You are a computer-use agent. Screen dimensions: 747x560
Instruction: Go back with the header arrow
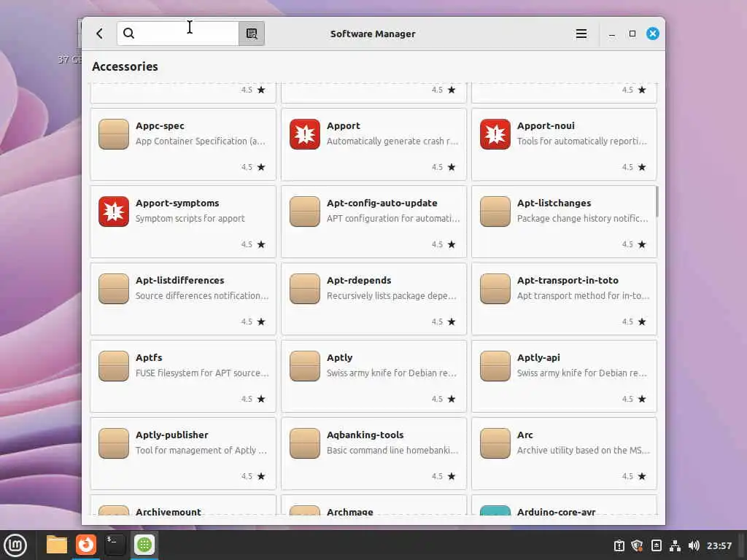tap(99, 34)
